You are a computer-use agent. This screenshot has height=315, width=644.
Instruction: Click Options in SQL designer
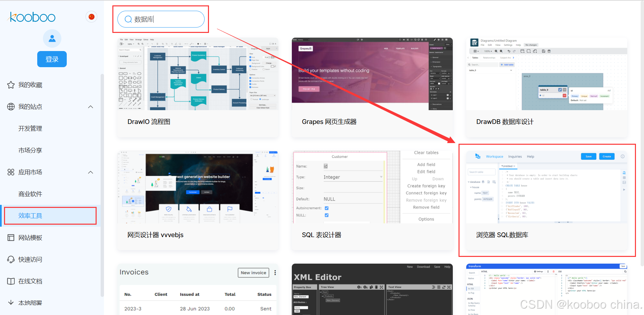coord(426,219)
